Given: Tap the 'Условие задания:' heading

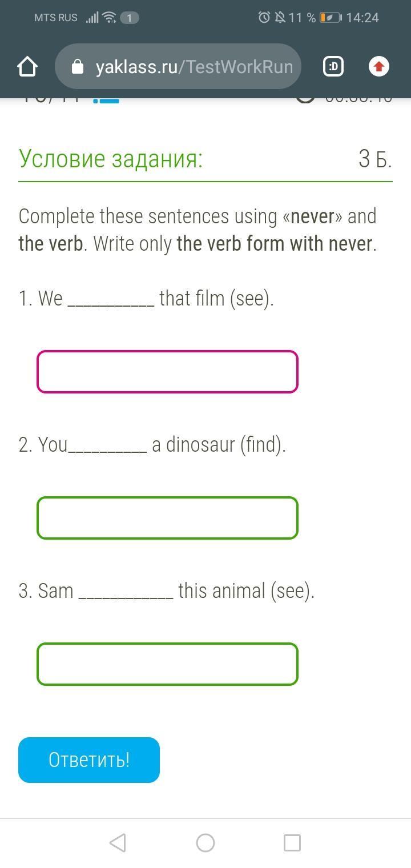Looking at the screenshot, I should (111, 159).
